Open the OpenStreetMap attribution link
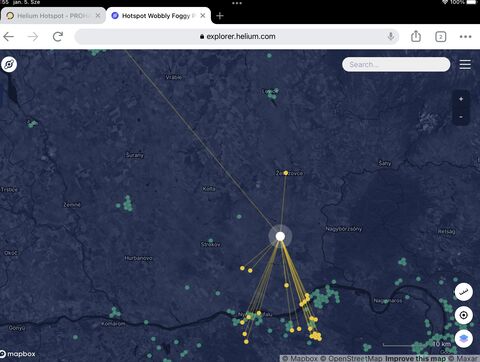This screenshot has height=362, width=480. [351, 359]
